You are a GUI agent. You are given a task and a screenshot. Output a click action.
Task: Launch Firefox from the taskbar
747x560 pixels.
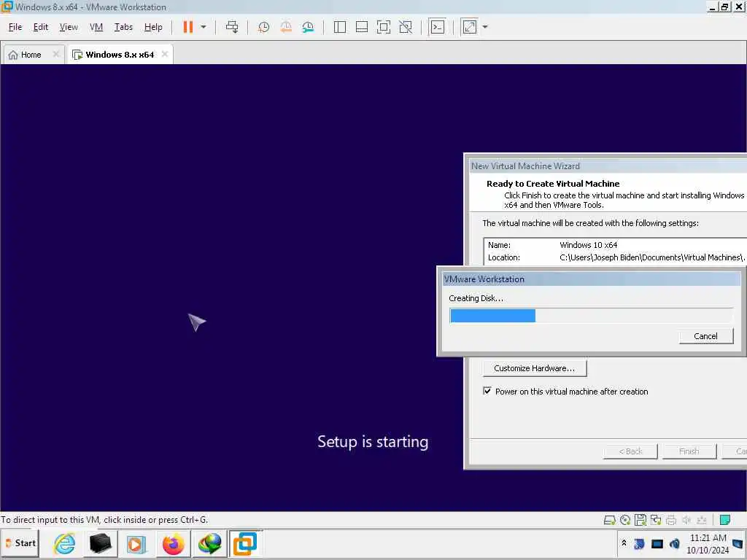pos(174,543)
